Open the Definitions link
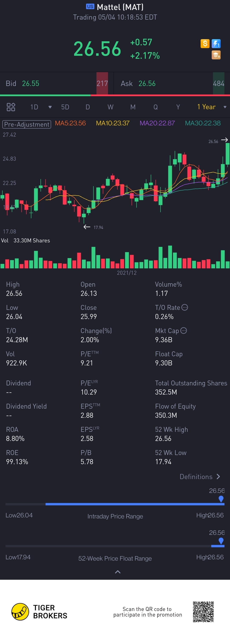 [200, 477]
